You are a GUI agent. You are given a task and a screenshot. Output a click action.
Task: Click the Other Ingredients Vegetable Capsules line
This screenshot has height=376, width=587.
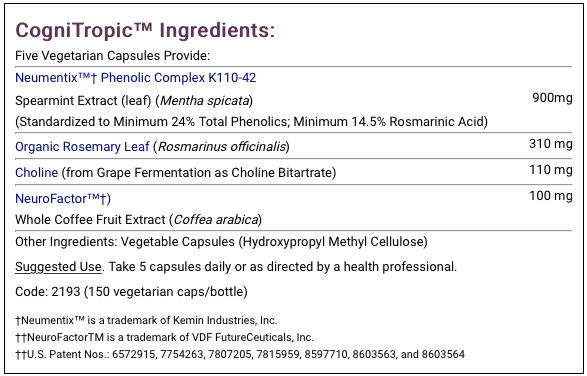click(221, 242)
